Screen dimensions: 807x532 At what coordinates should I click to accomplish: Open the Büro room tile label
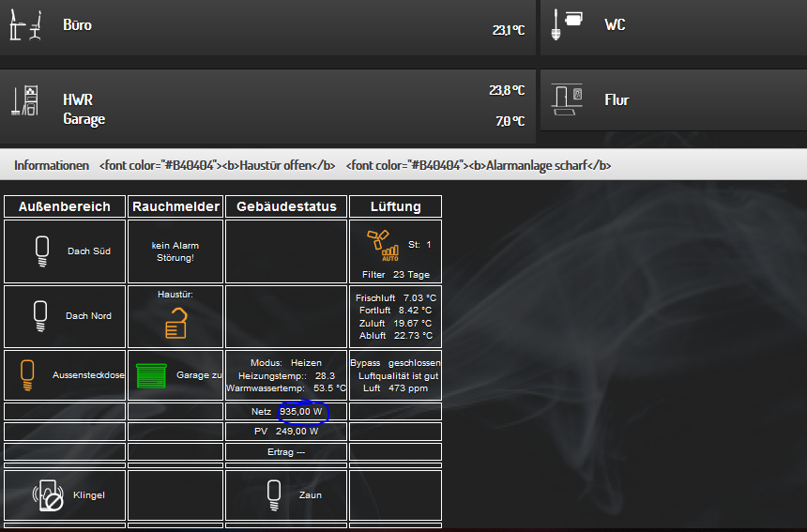(x=77, y=24)
